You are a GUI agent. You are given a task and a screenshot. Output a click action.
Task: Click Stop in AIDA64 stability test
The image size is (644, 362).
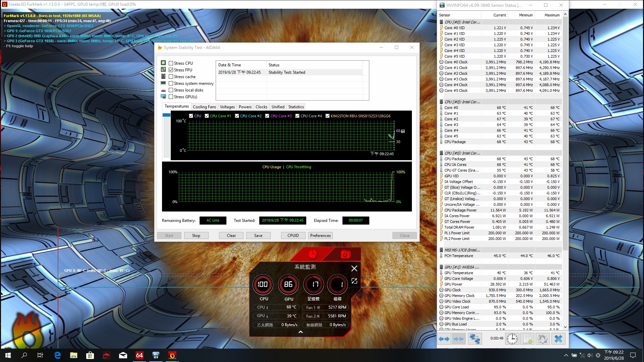point(196,236)
